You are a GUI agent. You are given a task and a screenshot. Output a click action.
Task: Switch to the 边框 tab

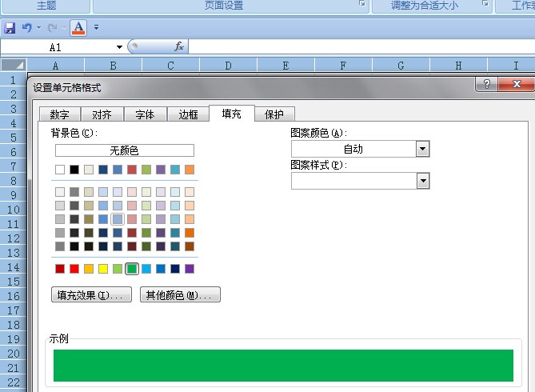(x=189, y=114)
